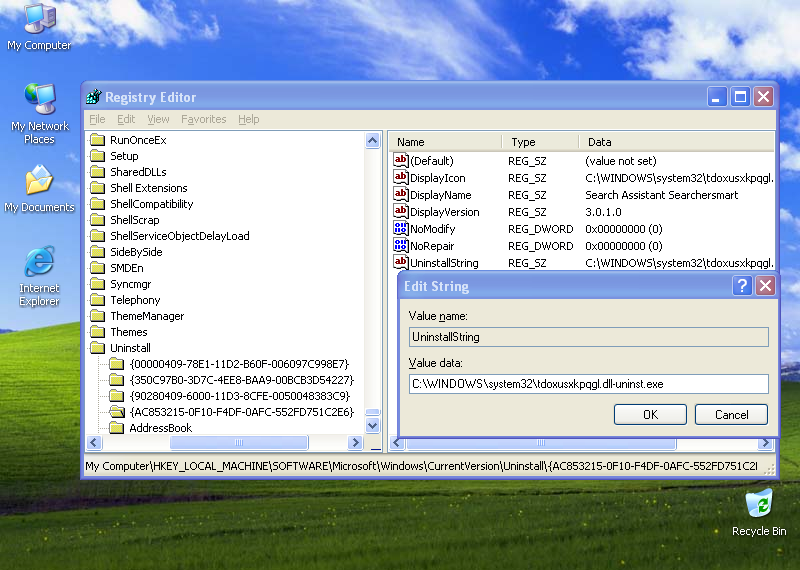
Task: Click the Telephony folder icon
Action: (97, 300)
